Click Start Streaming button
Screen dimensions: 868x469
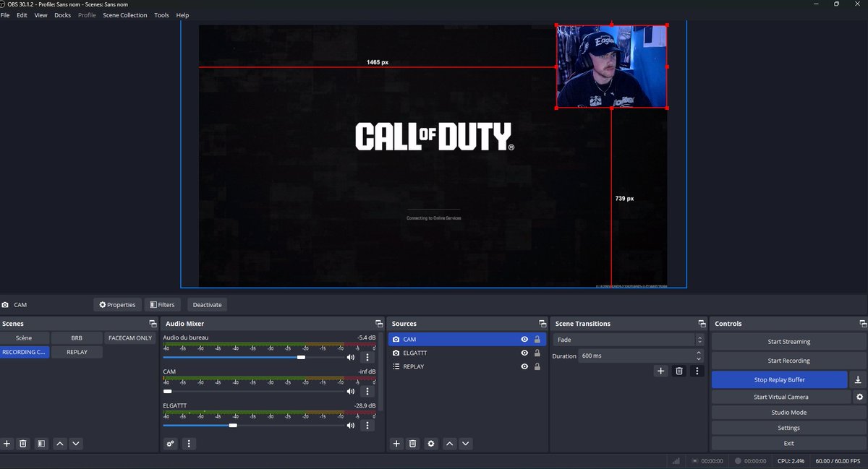click(x=788, y=342)
